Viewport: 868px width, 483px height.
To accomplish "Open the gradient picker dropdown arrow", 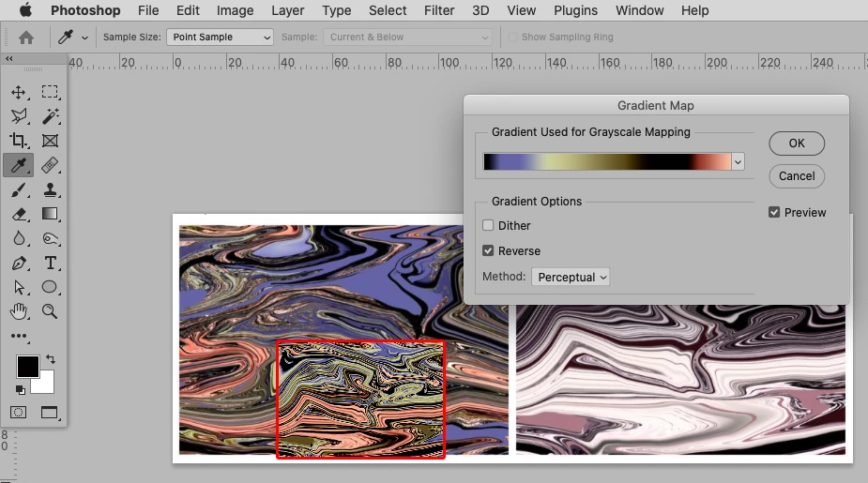I will [x=738, y=161].
